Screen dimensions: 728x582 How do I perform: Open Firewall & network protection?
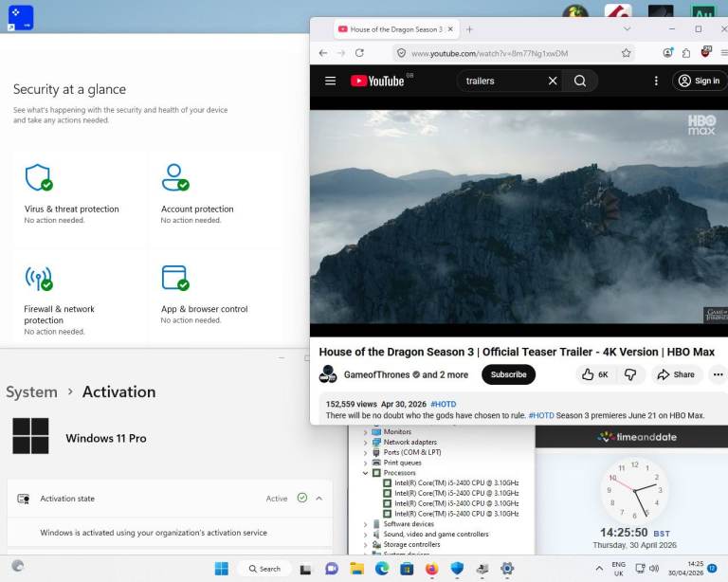point(38,278)
